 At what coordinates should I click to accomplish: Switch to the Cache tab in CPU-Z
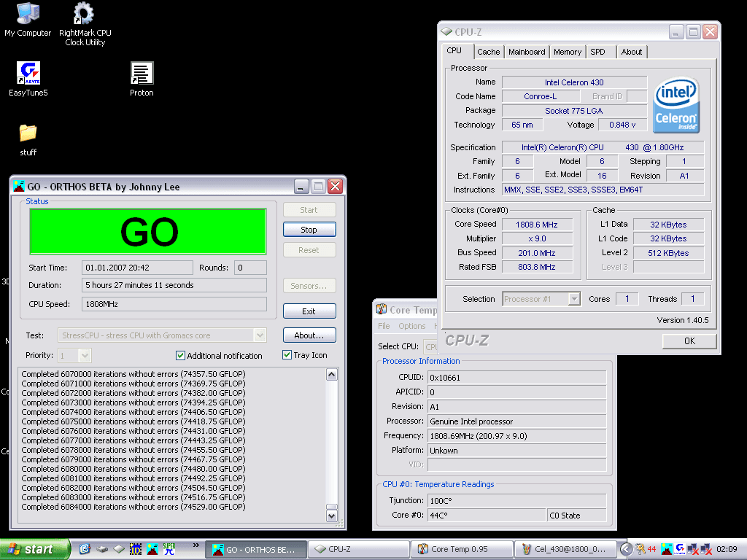[488, 52]
